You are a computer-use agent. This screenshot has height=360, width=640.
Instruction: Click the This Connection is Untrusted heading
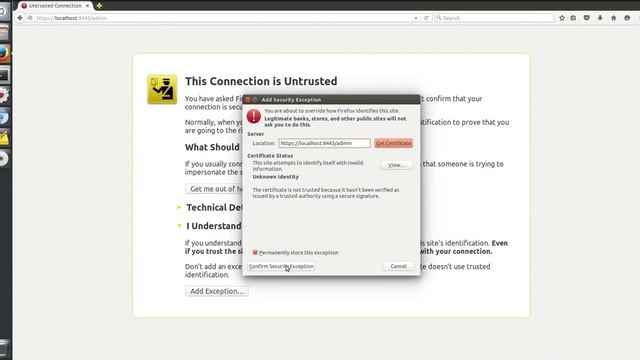point(261,81)
